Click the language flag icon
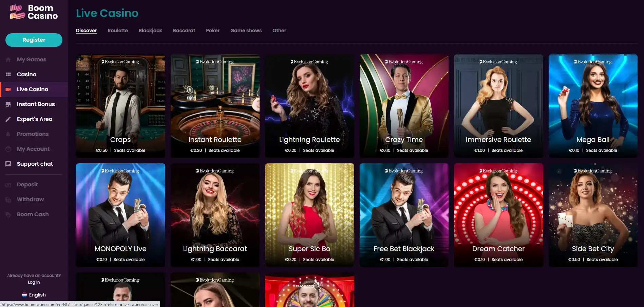644x307 pixels. tap(24, 295)
